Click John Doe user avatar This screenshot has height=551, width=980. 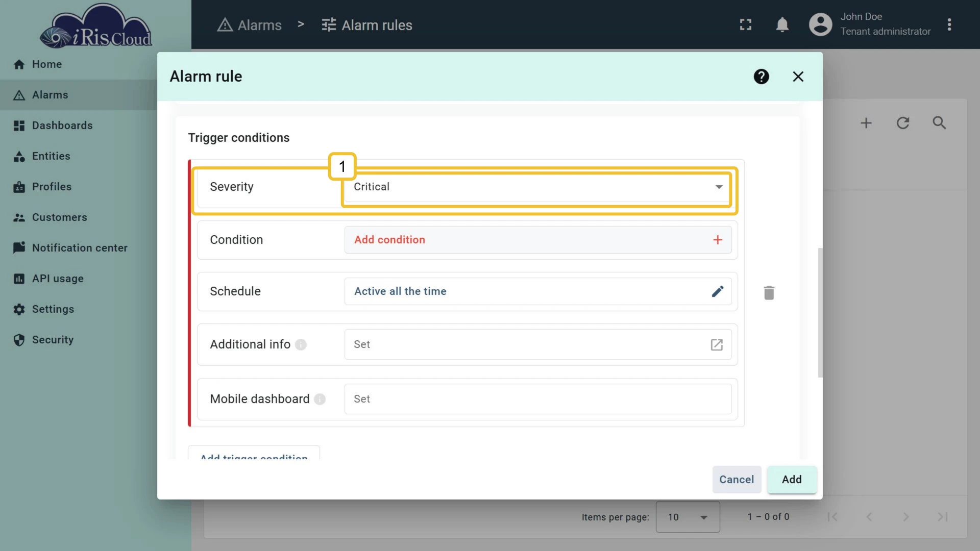820,24
